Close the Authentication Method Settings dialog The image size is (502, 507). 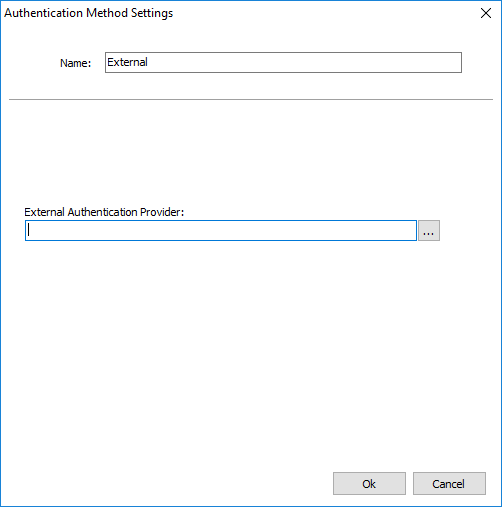click(486, 13)
